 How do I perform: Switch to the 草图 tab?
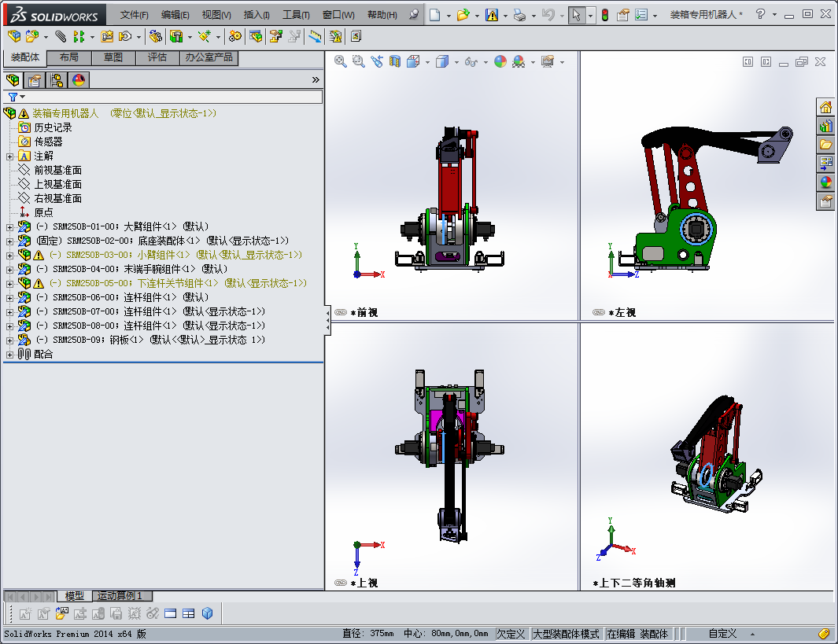coord(113,57)
